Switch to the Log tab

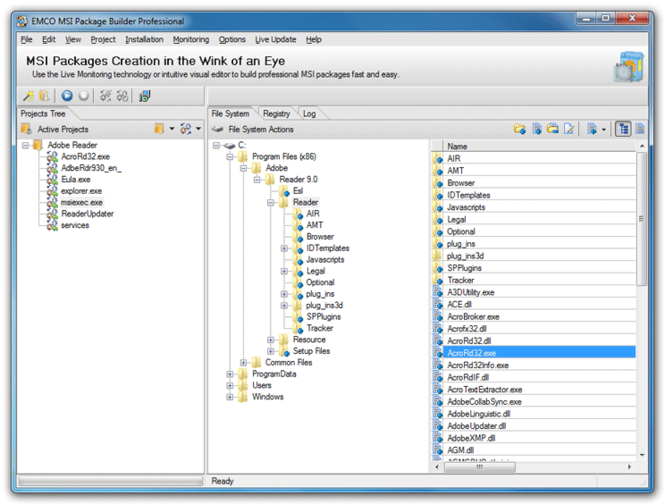309,114
